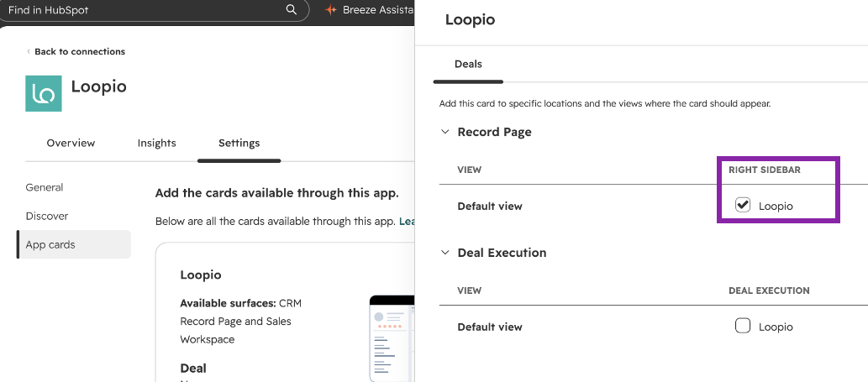Select the Settings tab
This screenshot has width=868, height=382.
[239, 144]
